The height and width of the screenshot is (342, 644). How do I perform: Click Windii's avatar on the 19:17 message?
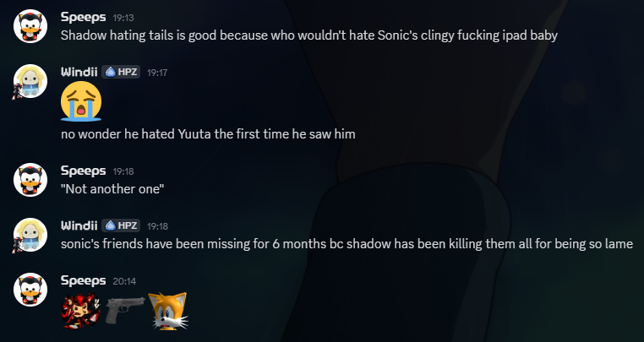point(30,81)
